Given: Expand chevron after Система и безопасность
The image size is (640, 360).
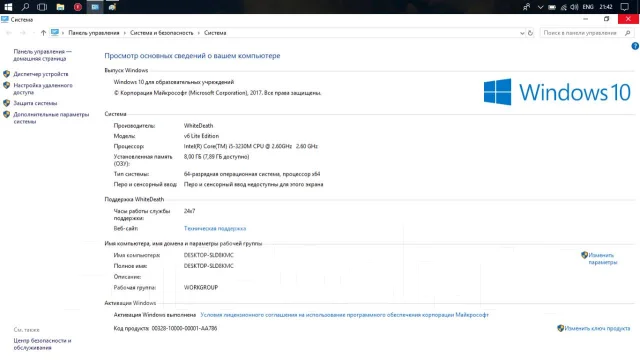Looking at the screenshot, I should [199, 33].
